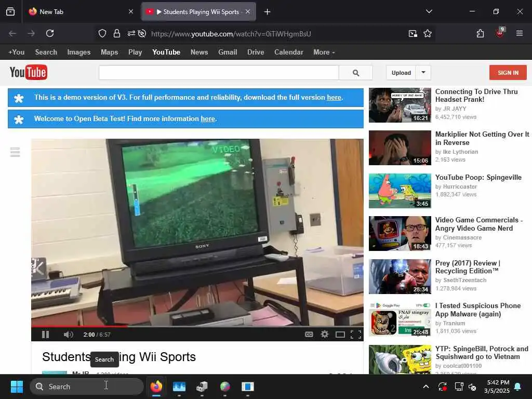
Task: Open YTP: SpingeBill, Potrock and Squishward title
Action: pyautogui.click(x=482, y=353)
